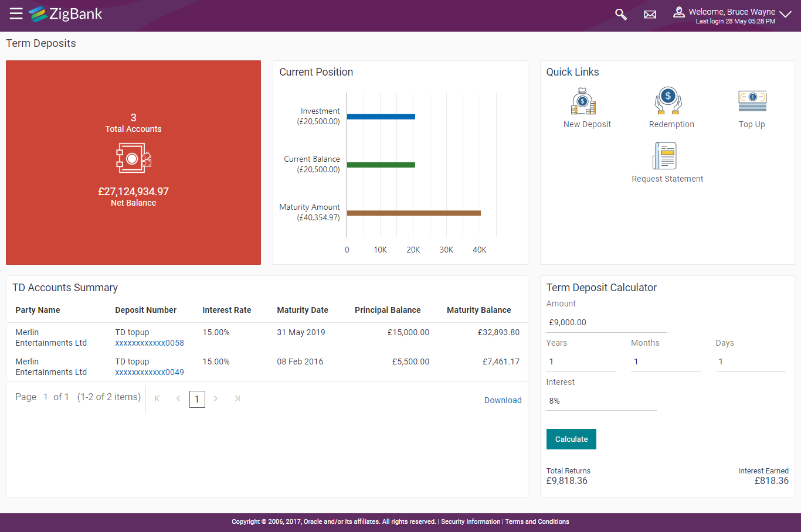Click maturity balance £32,893.80 cell
This screenshot has width=801, height=532.
[498, 332]
